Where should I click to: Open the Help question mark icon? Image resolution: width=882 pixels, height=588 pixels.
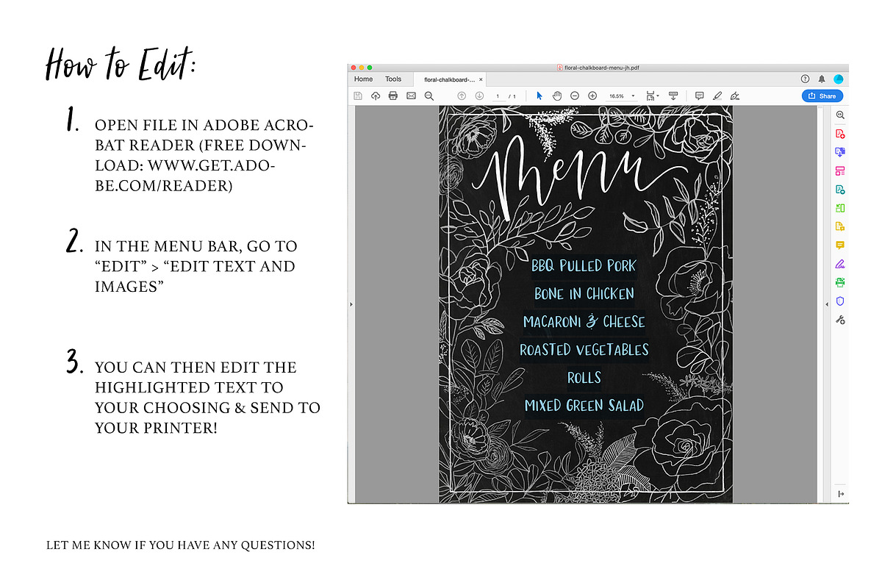[805, 79]
